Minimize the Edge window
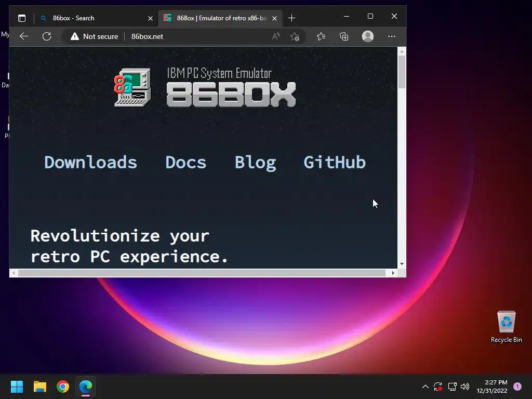 (x=347, y=16)
